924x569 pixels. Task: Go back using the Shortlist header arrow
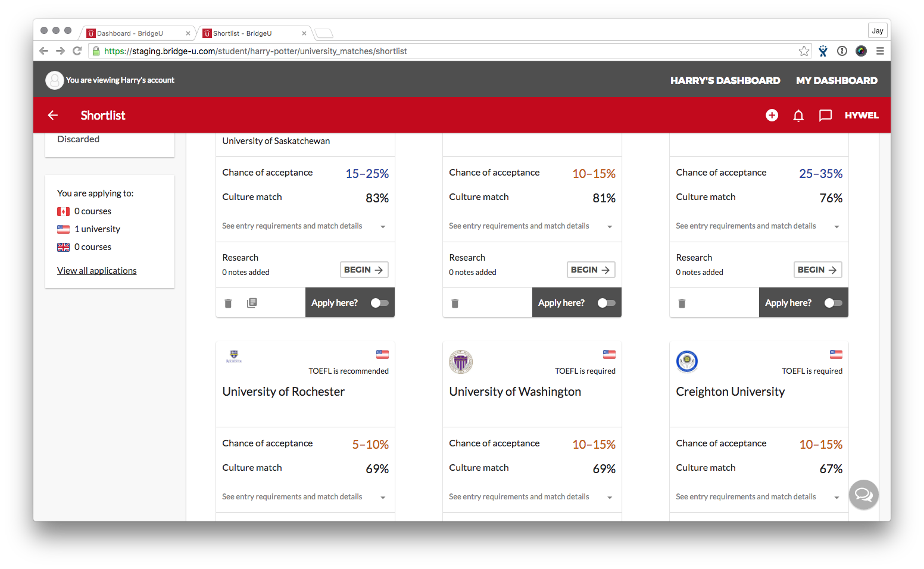(x=53, y=115)
